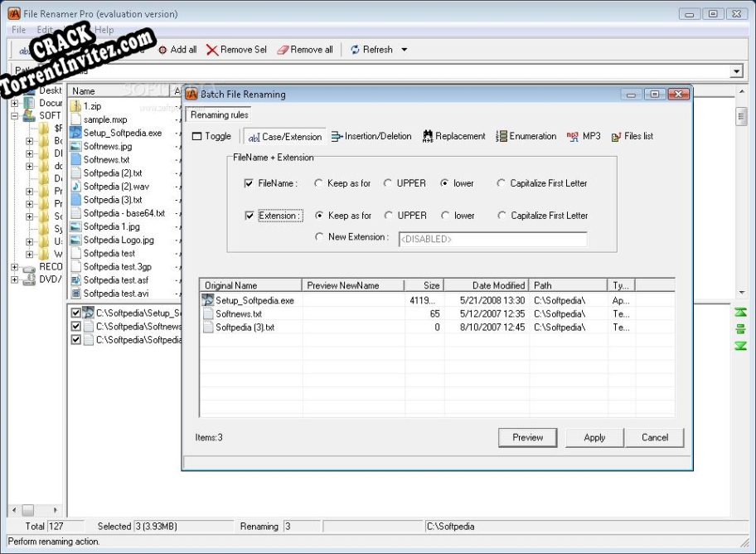Click the Apply button

pos(594,437)
